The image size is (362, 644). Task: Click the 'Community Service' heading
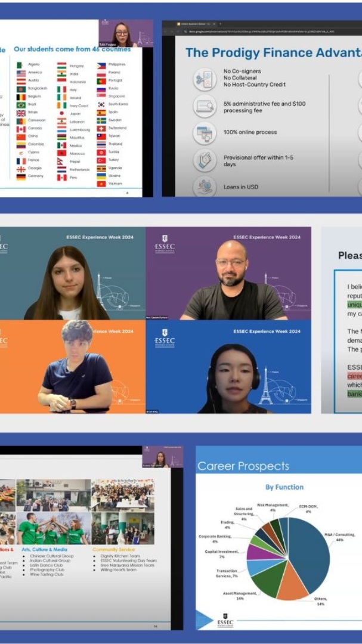click(113, 549)
